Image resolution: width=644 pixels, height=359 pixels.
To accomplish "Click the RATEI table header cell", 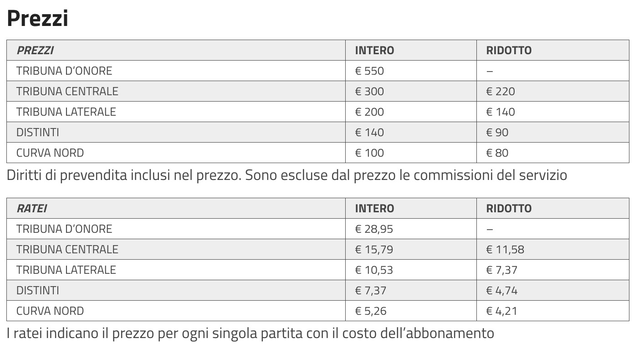I will coord(31,208).
